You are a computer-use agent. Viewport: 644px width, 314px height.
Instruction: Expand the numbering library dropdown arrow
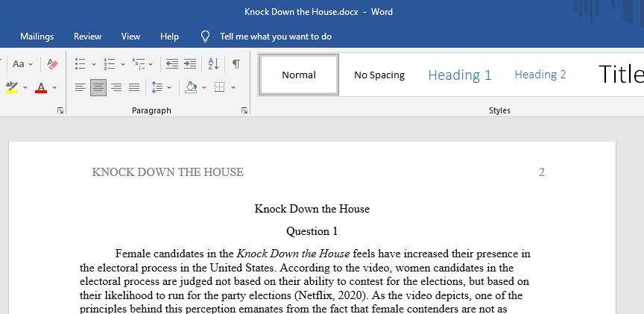click(x=123, y=65)
